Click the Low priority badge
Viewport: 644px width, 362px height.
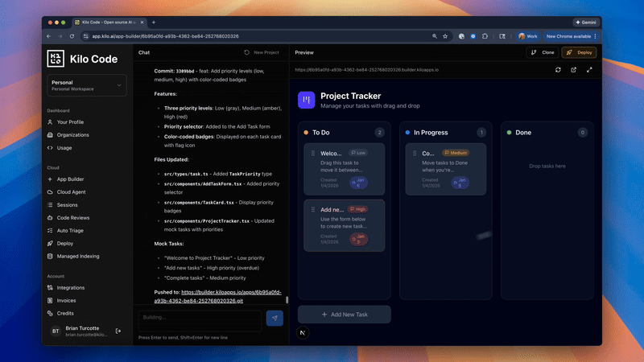tap(358, 153)
